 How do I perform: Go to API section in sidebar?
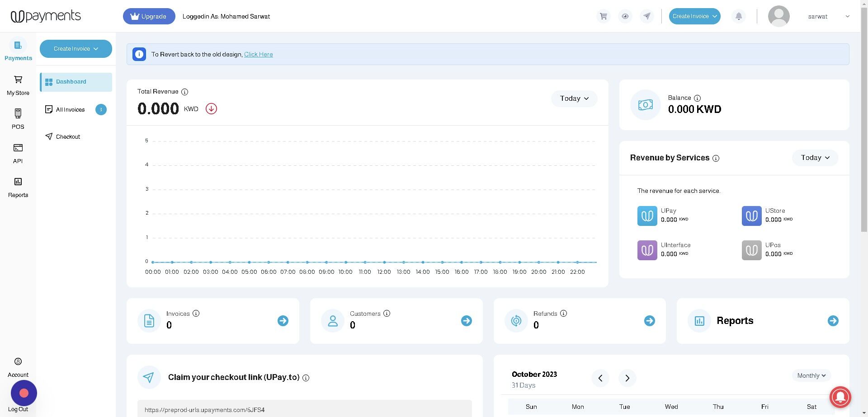pyautogui.click(x=18, y=154)
